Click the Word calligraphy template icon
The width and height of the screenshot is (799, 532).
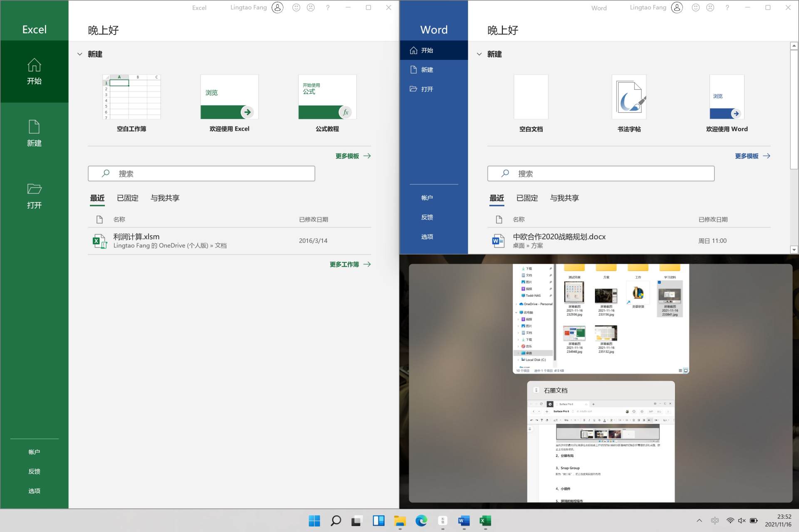(x=628, y=96)
